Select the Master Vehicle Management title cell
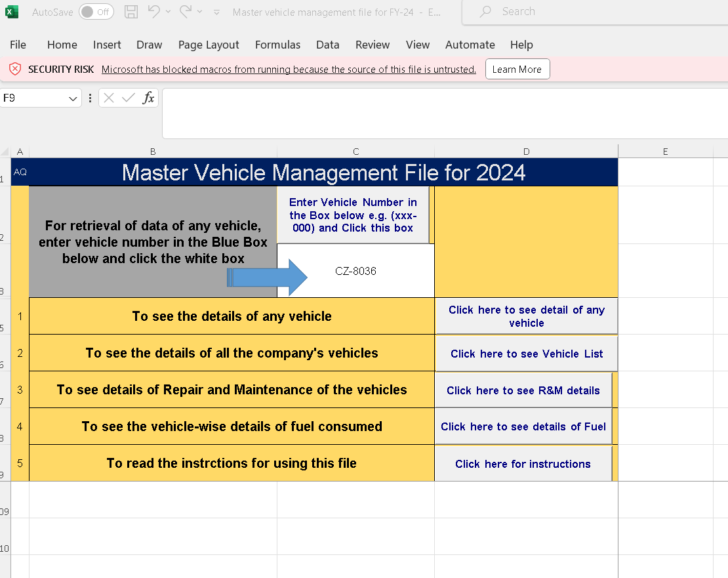Screen dimensions: 728x578 [x=323, y=173]
